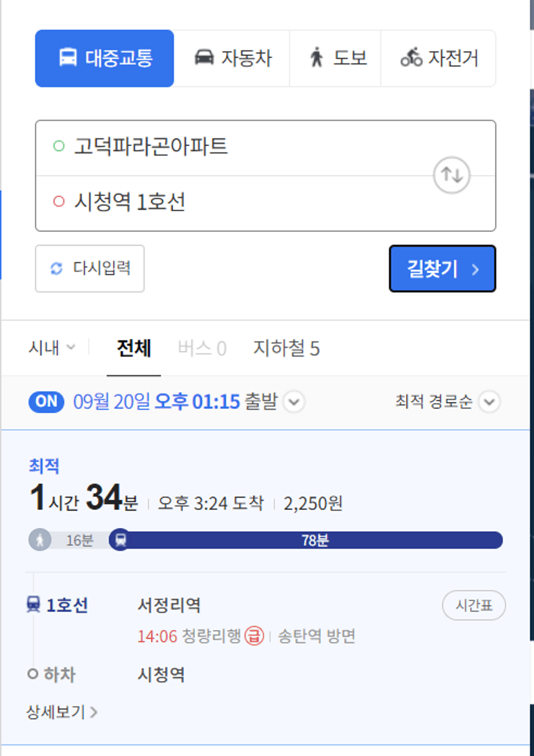Image resolution: width=534 pixels, height=756 pixels.
Task: Switch to 자동차 car mode
Action: coord(232,58)
